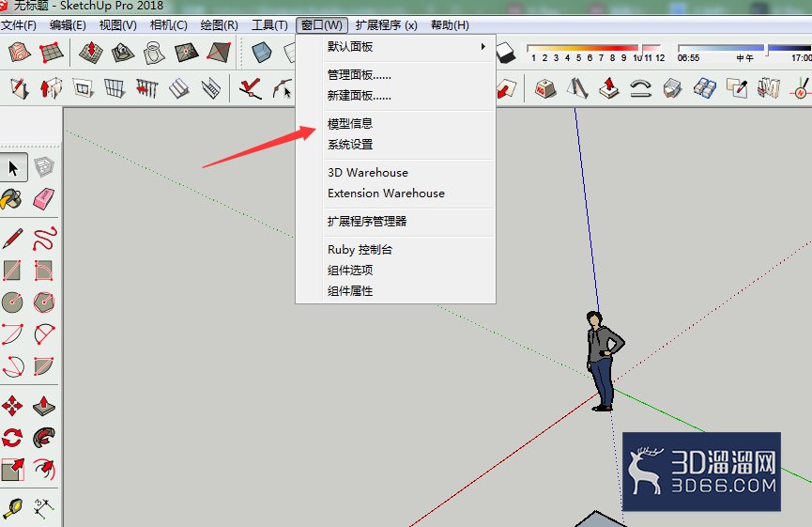Open the 工具(T) menu
This screenshot has width=812, height=527.
point(269,24)
